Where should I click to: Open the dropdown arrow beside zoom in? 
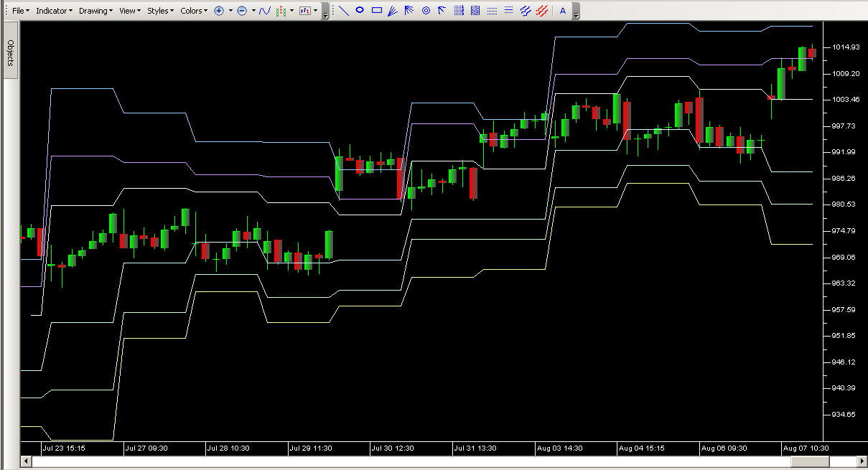(230, 11)
